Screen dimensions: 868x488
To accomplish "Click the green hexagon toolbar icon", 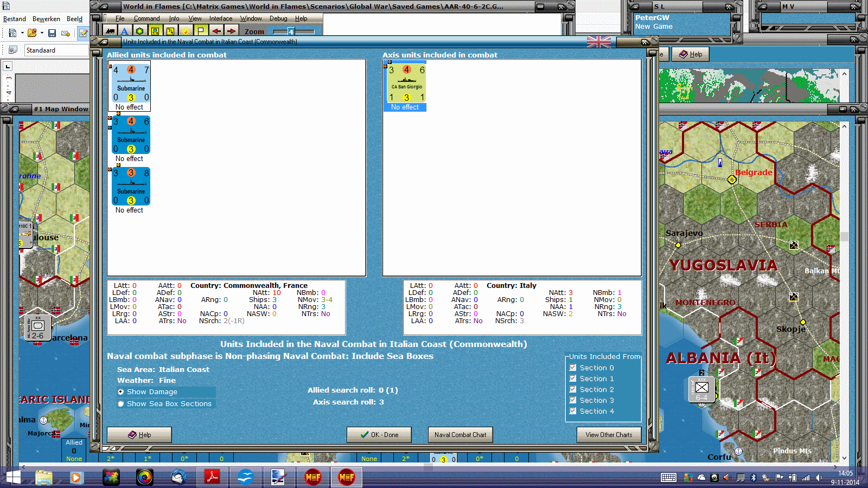I will pos(140,31).
